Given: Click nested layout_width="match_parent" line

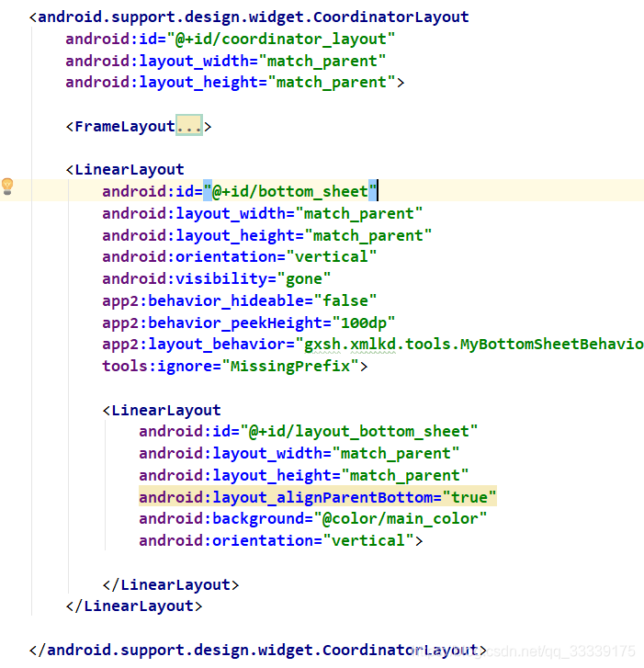Looking at the screenshot, I should tap(299, 453).
